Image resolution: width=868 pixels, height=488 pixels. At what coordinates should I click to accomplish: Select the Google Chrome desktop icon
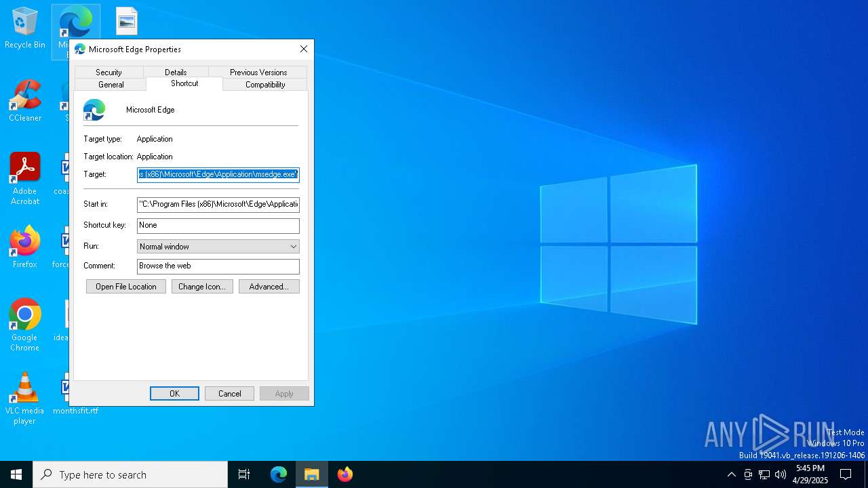click(25, 325)
